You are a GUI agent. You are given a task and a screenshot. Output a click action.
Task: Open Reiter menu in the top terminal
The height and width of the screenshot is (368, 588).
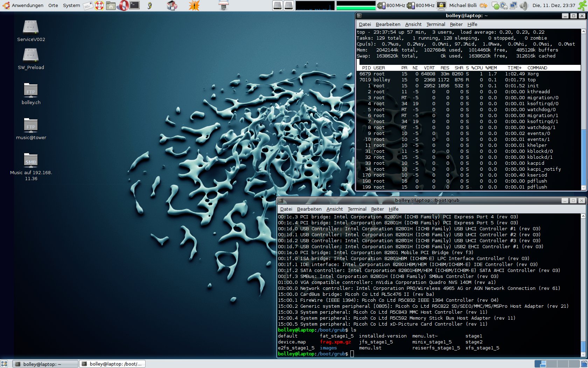456,24
